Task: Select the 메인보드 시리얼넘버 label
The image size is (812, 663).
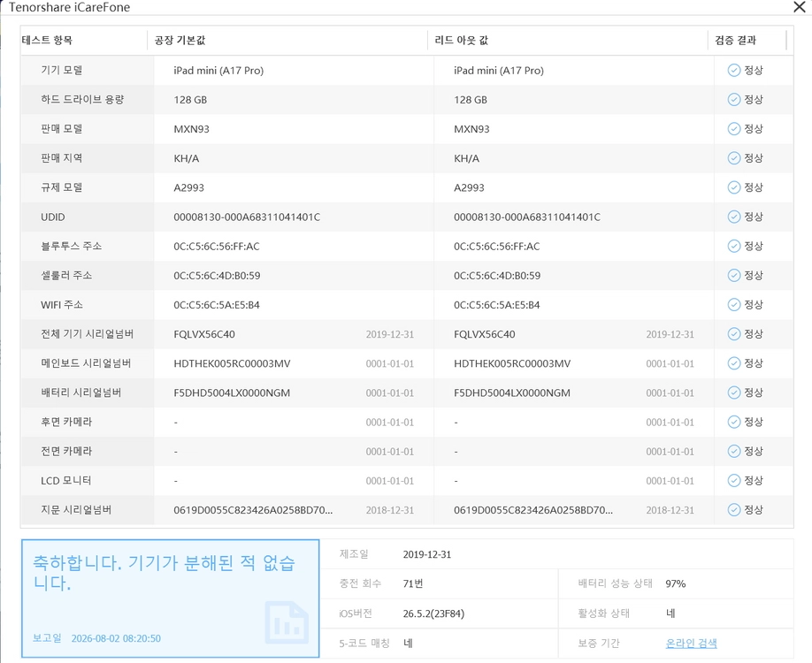Action: [86, 363]
